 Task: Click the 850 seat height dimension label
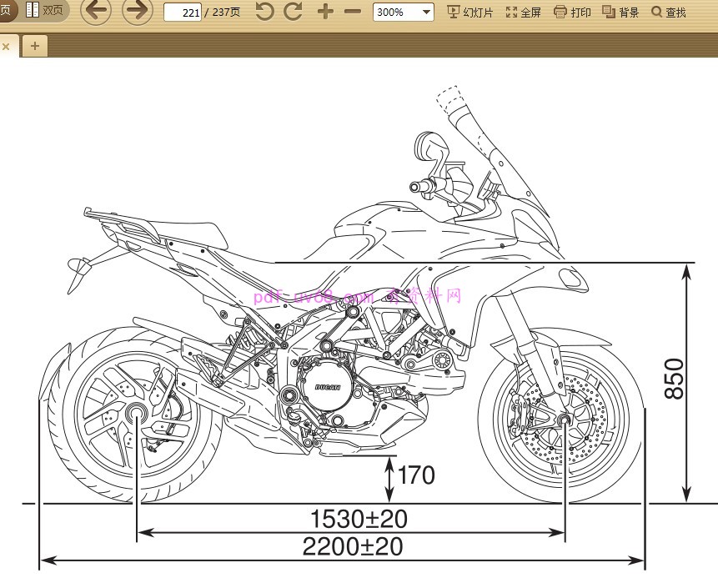(674, 379)
